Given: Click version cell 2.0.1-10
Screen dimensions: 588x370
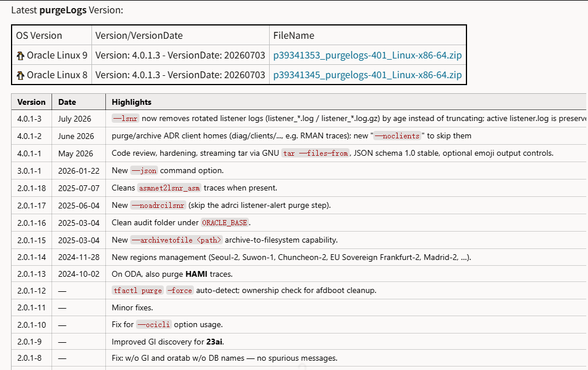Looking at the screenshot, I should click(x=31, y=325).
